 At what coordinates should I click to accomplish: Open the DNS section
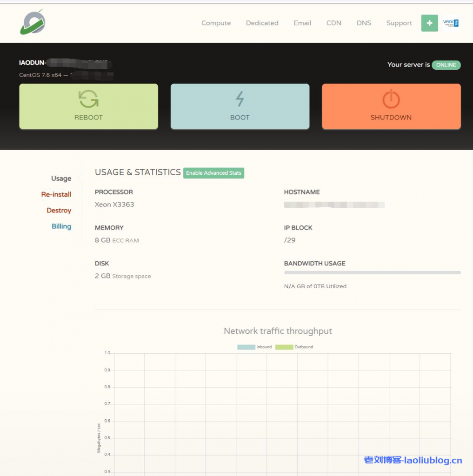[x=364, y=23]
